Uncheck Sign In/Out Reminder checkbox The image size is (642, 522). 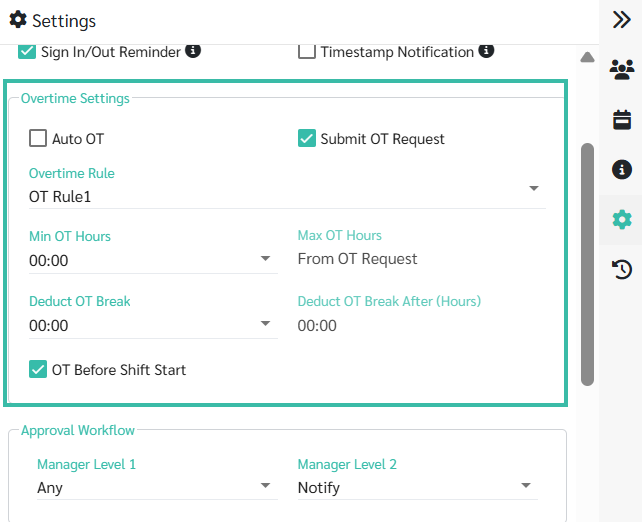(27, 52)
